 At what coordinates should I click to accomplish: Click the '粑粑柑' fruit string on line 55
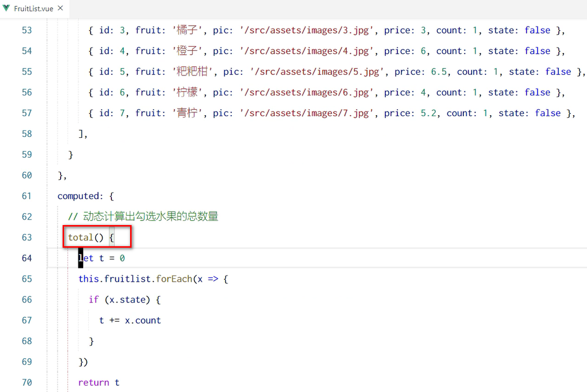(x=192, y=72)
